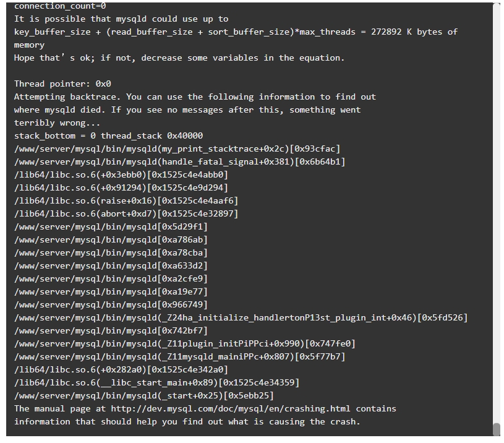504x443 pixels.
Task: Click the my_print_stacktrace+0x2c stack line
Action: click(x=177, y=149)
